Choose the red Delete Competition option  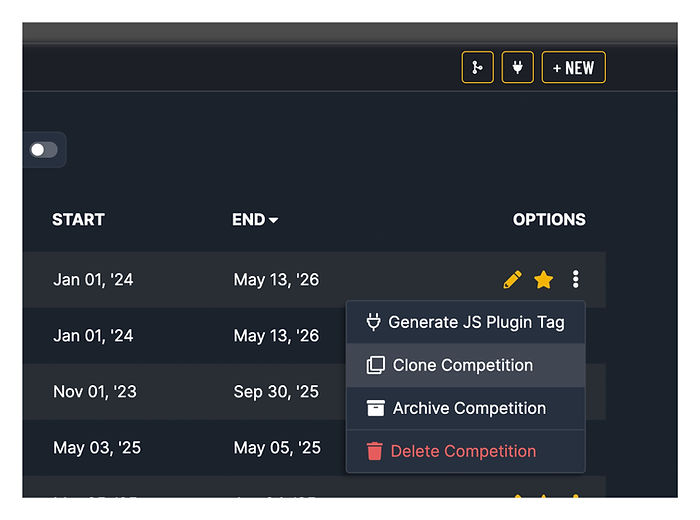click(x=465, y=451)
